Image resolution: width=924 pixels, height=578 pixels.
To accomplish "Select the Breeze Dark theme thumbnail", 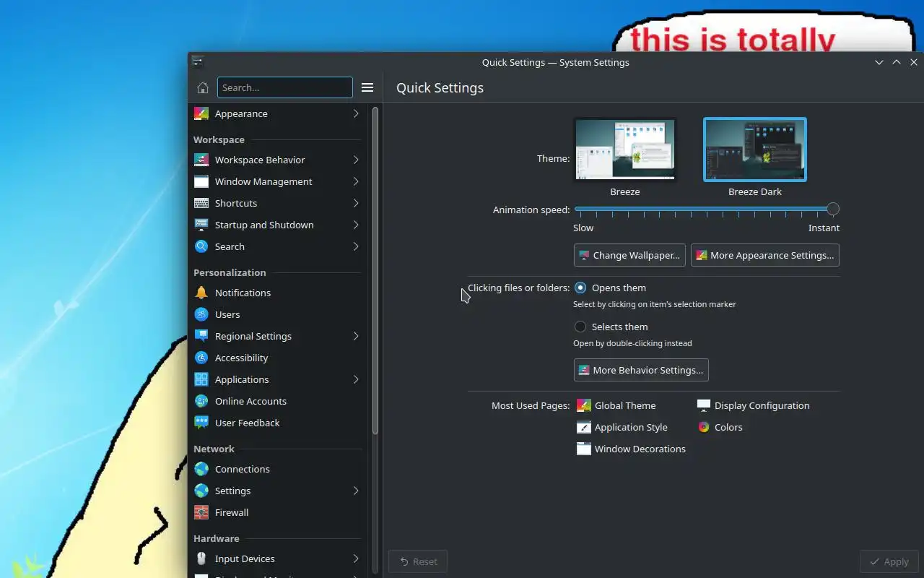I will click(x=755, y=150).
